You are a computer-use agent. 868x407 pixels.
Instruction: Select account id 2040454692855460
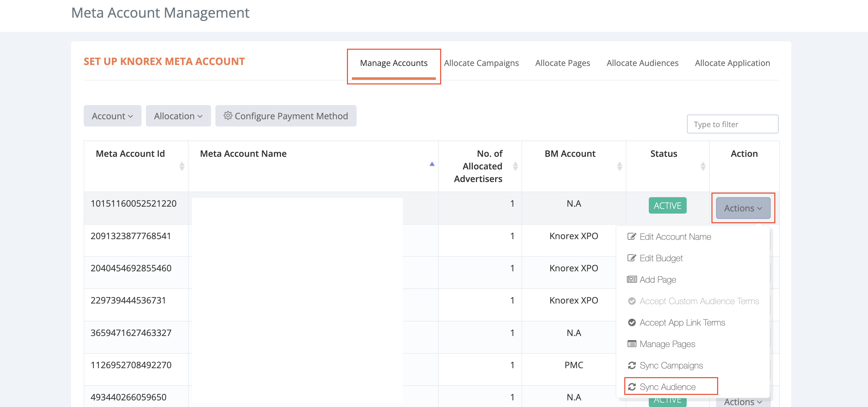[131, 268]
